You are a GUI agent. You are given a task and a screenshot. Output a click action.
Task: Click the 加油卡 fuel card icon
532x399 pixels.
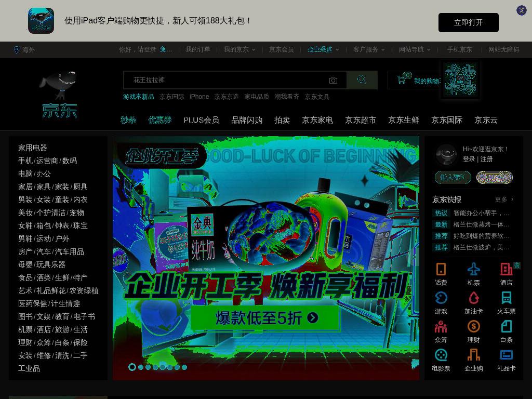(x=474, y=298)
